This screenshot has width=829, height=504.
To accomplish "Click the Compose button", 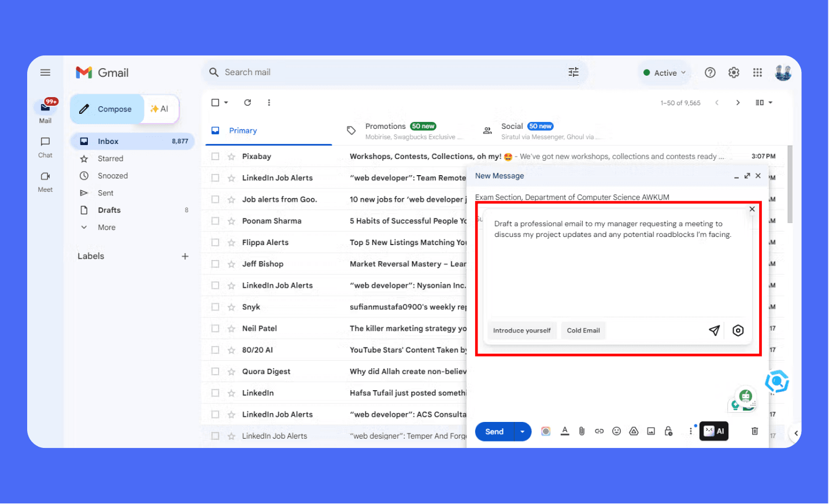I will click(x=108, y=109).
